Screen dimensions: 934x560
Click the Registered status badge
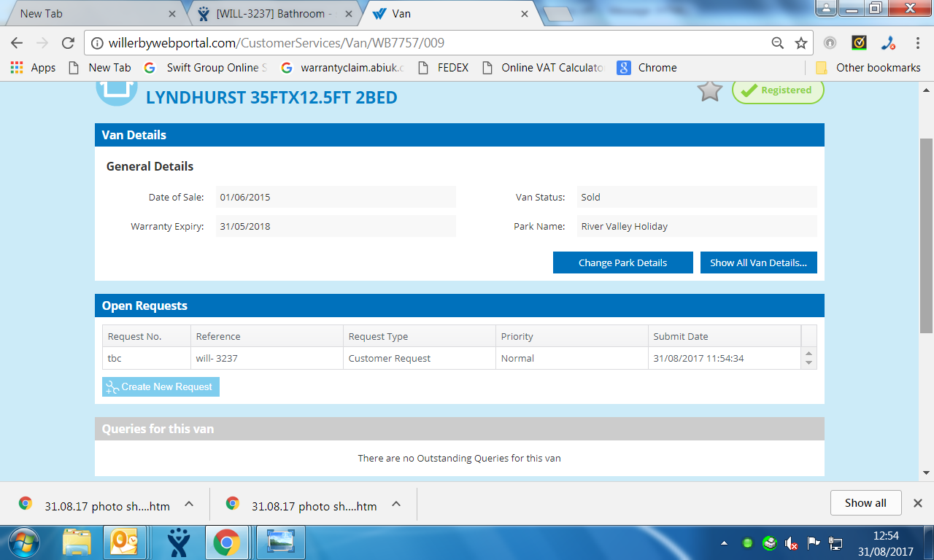778,90
